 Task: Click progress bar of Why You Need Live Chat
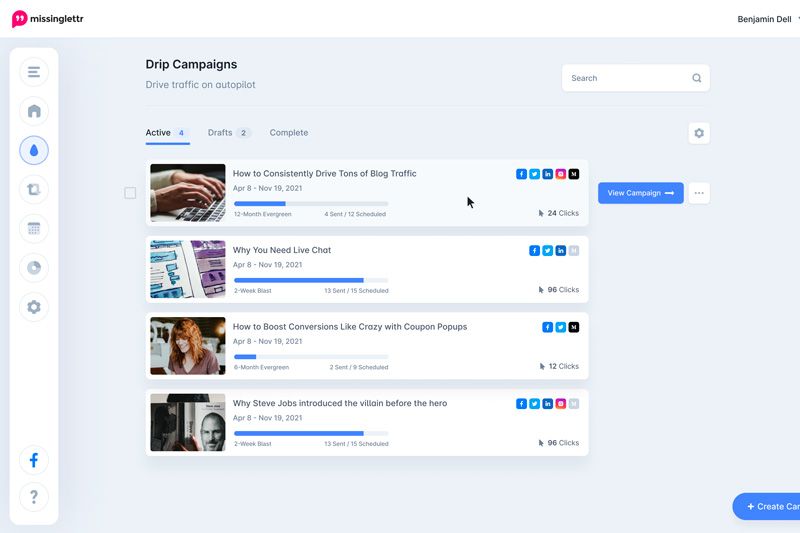coord(310,280)
